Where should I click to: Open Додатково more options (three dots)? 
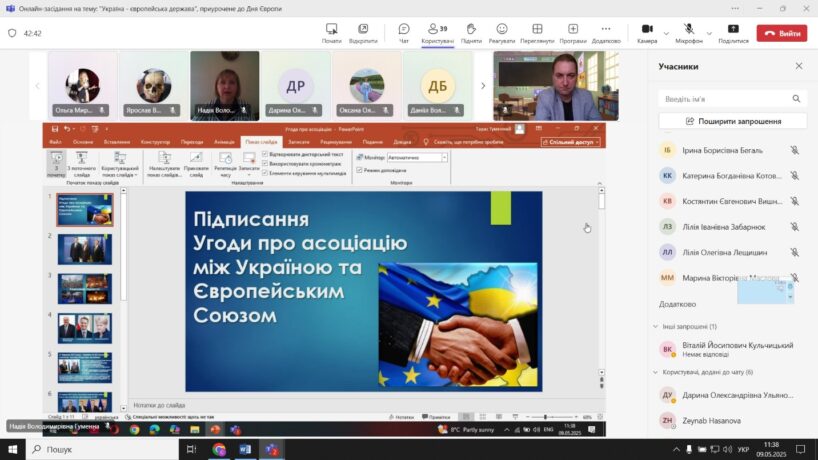click(606, 32)
